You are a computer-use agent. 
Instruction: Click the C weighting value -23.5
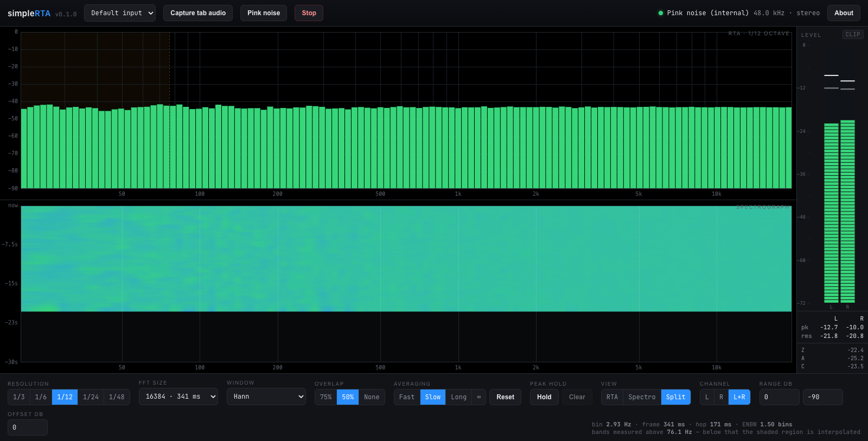pos(856,367)
